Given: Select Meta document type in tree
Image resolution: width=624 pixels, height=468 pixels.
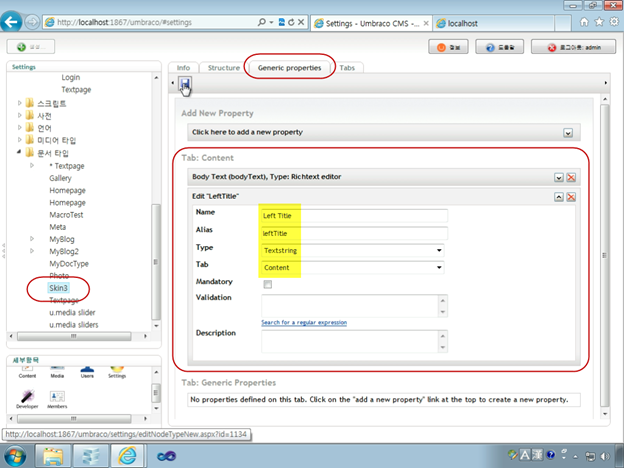Looking at the screenshot, I should [x=57, y=227].
